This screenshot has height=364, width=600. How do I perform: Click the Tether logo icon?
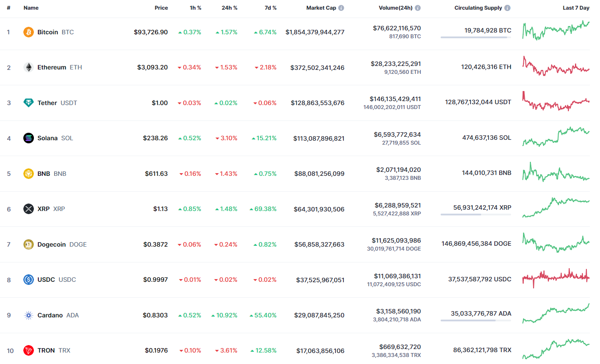coord(29,103)
